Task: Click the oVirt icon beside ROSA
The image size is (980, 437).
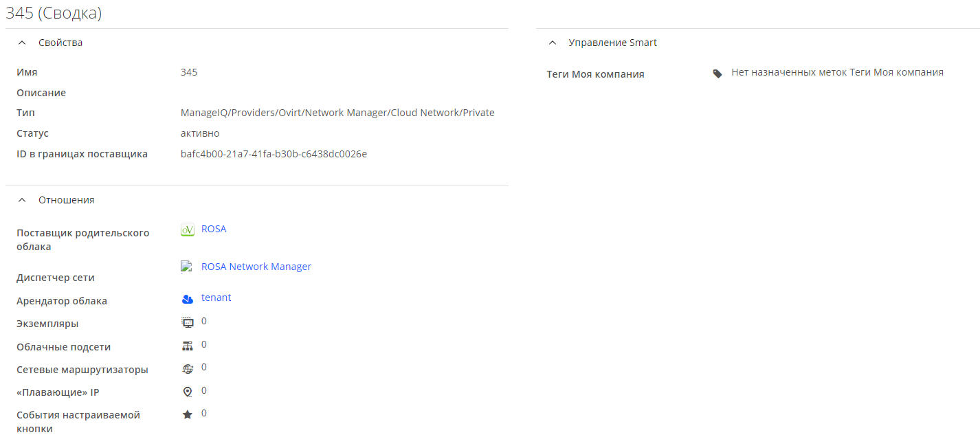Action: 188,230
